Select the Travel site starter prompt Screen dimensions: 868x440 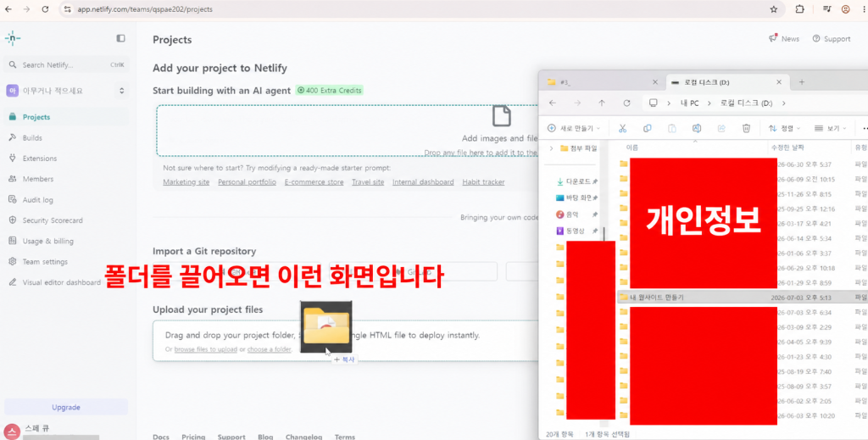pyautogui.click(x=368, y=182)
